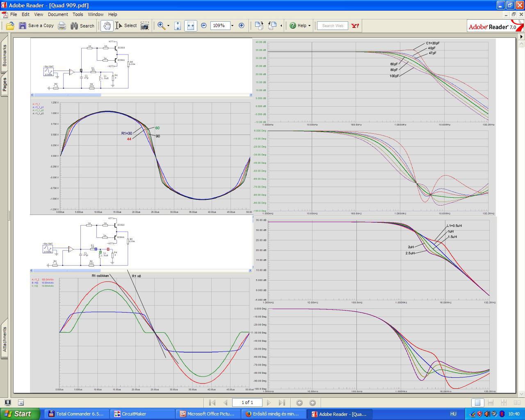Switch to Facing pages layout

(517, 403)
